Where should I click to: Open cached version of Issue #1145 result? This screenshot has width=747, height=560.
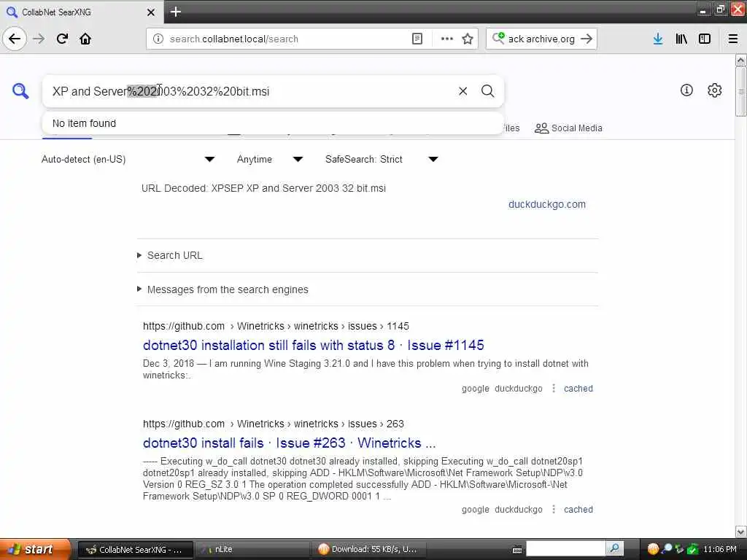click(x=578, y=389)
